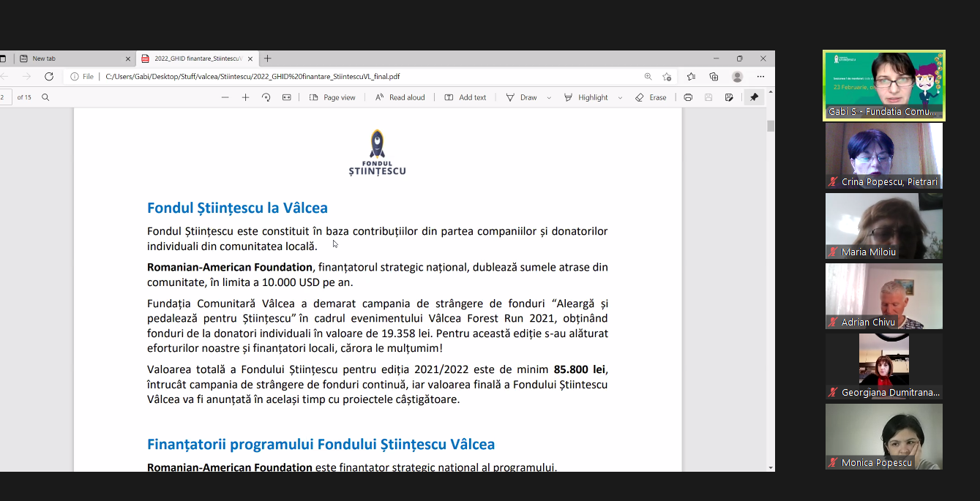Image resolution: width=980 pixels, height=501 pixels.
Task: Click muted mic icon beside Georgiana Dumitrana
Action: (833, 392)
